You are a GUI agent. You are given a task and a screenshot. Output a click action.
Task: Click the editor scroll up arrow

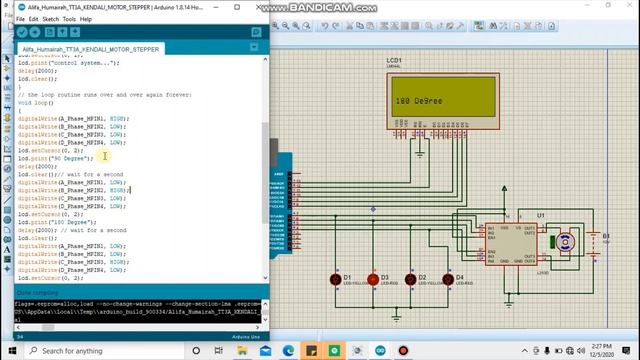pyautogui.click(x=265, y=60)
